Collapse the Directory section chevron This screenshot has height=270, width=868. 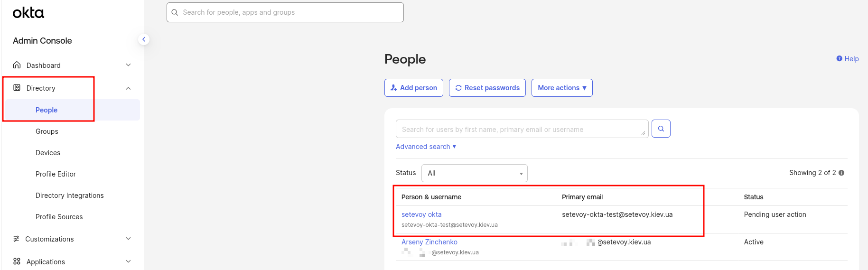pyautogui.click(x=128, y=88)
